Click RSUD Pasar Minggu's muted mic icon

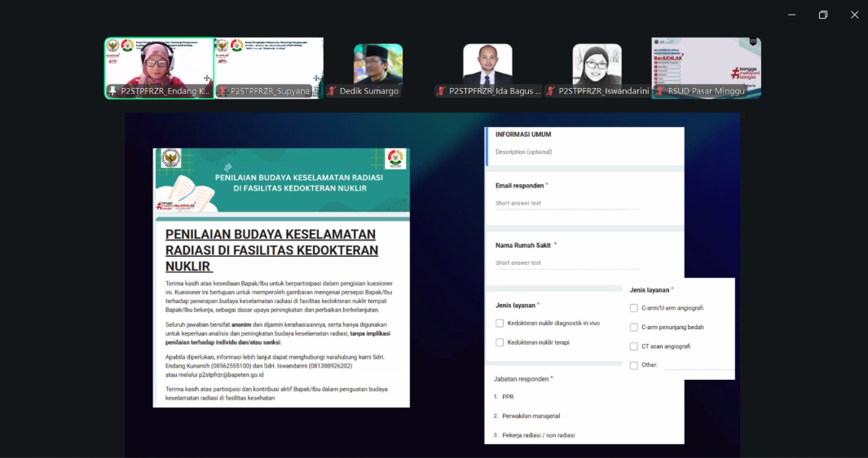659,91
